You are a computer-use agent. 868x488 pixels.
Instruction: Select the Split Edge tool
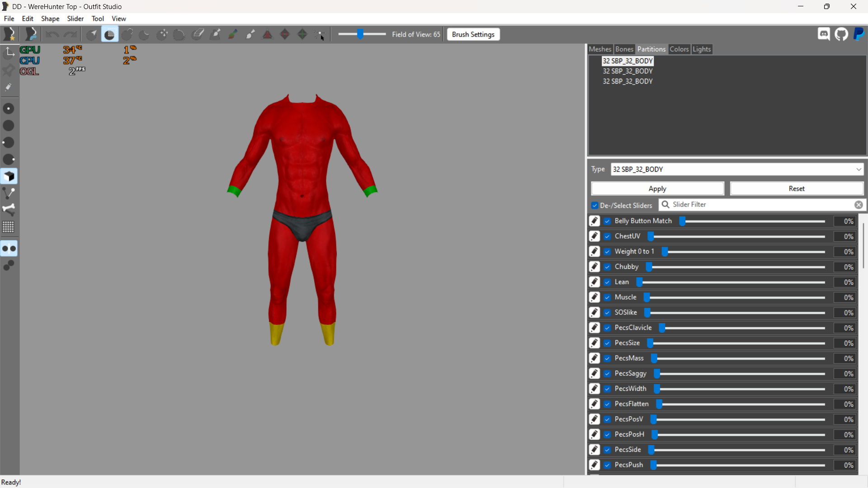point(302,34)
